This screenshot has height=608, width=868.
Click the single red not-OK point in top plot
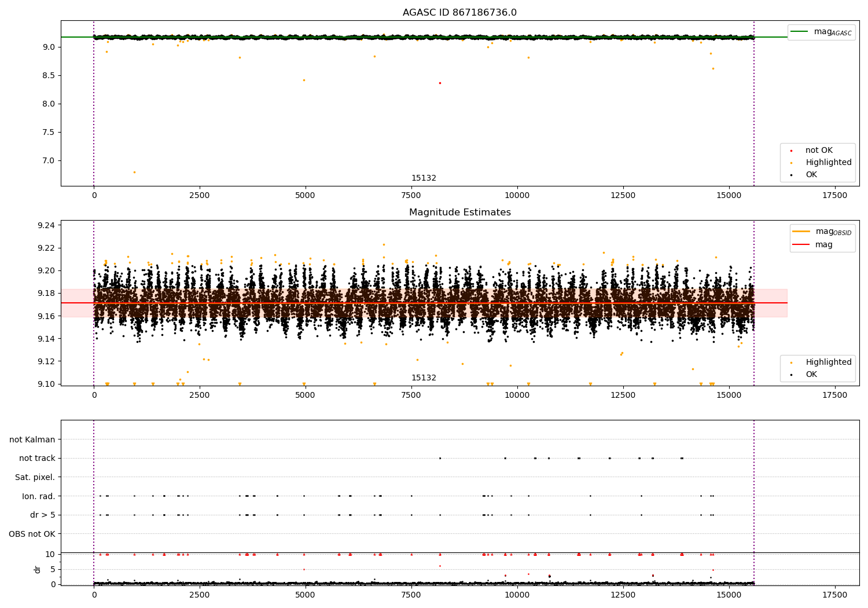pyautogui.click(x=440, y=83)
